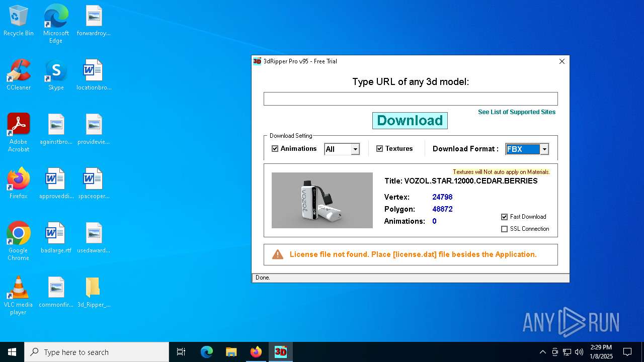Select the forwardroy image file on desktop

tap(94, 21)
